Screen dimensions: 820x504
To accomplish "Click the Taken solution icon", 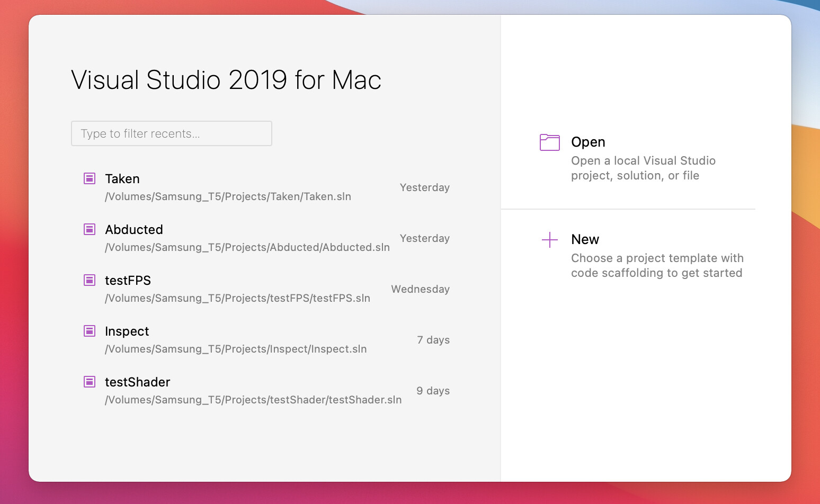I will pyautogui.click(x=89, y=178).
